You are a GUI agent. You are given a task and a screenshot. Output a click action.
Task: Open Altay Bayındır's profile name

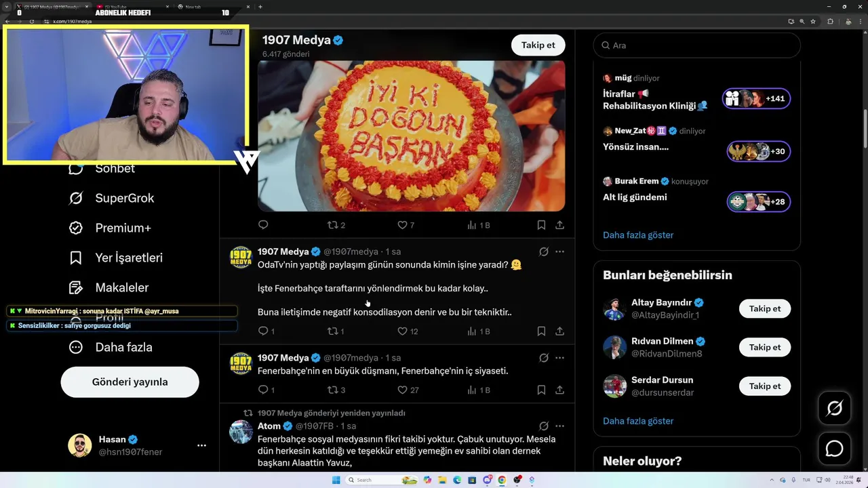662,302
